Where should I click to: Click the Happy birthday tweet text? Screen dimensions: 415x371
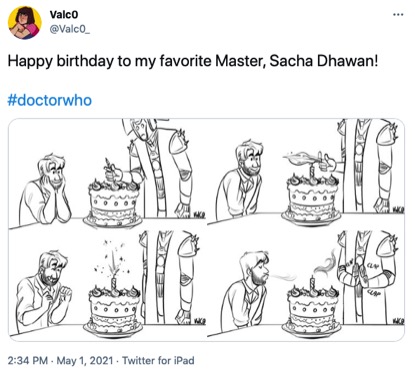pos(193,61)
